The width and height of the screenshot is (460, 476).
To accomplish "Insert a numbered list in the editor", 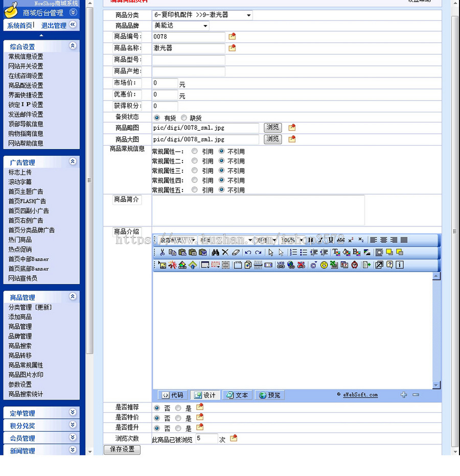I will tap(293, 252).
